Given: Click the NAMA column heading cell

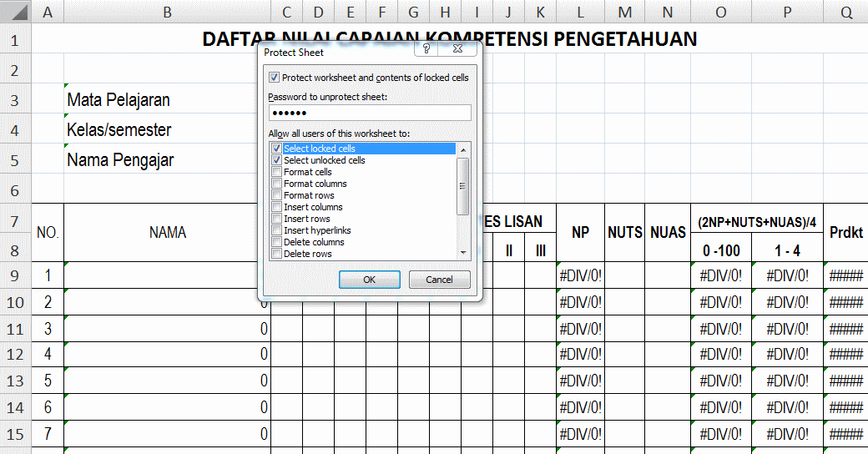Looking at the screenshot, I should coord(167,233).
